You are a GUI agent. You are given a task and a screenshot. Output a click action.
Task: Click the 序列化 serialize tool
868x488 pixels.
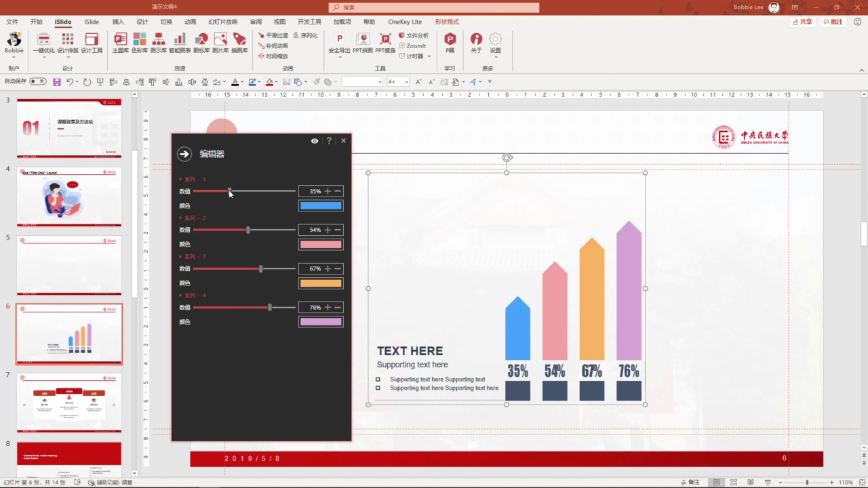[305, 35]
